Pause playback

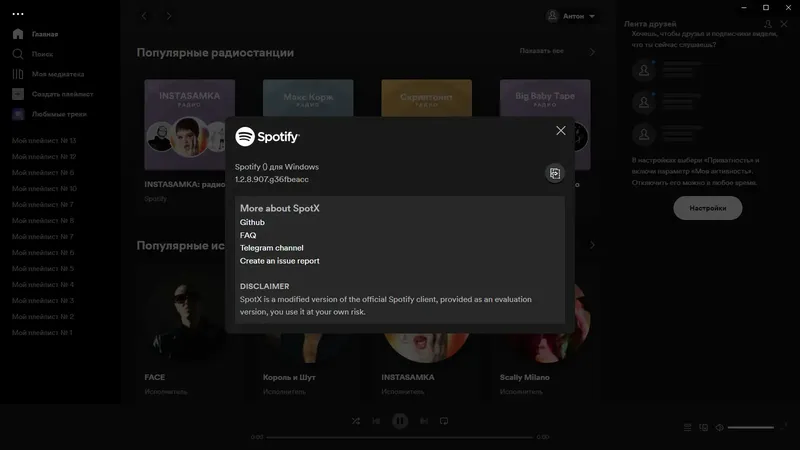(x=400, y=421)
